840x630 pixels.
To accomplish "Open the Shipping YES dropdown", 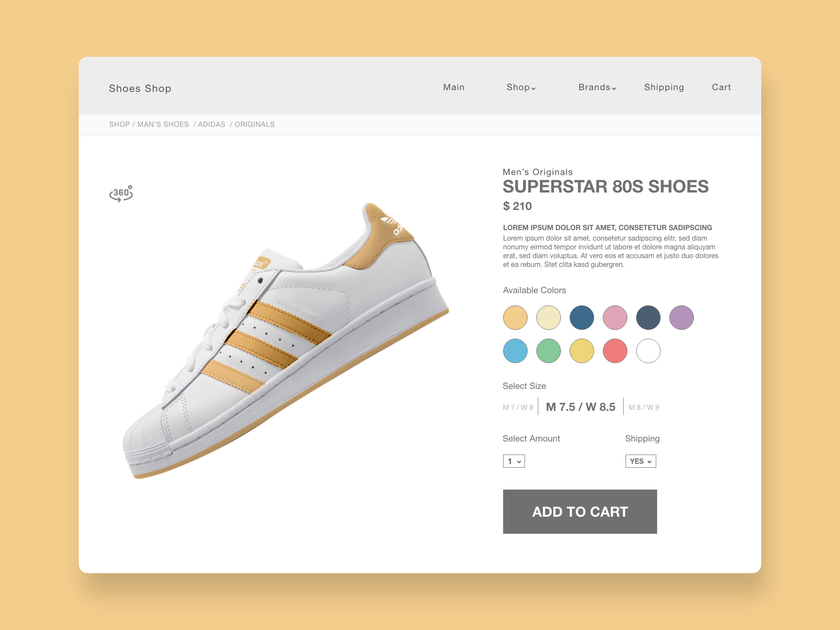I will click(x=640, y=461).
